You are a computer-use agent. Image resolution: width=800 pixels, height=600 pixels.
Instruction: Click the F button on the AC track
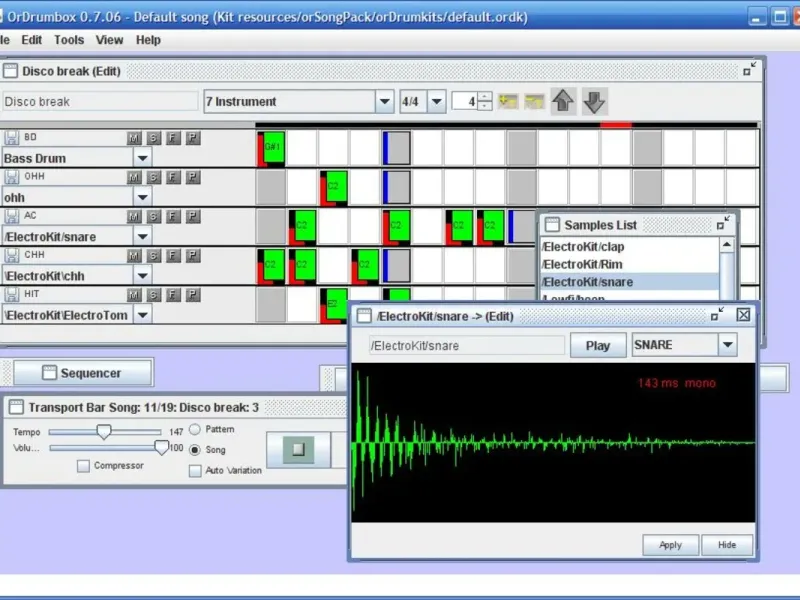[x=173, y=216]
